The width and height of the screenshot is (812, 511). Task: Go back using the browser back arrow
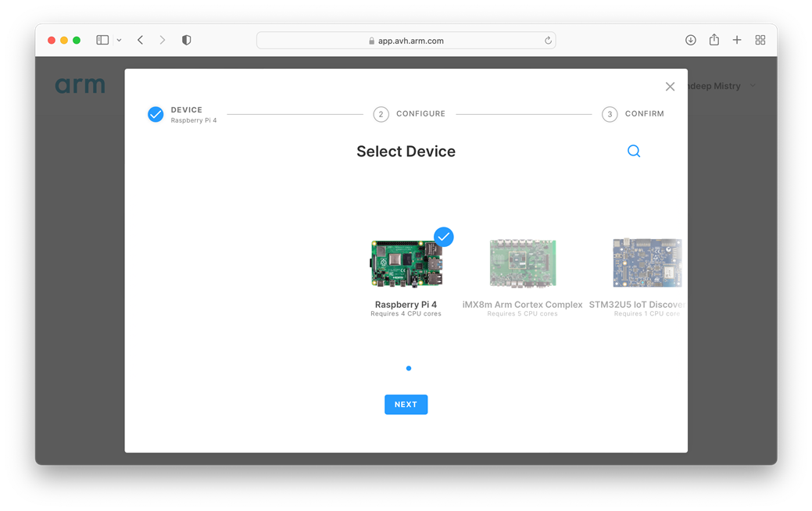[x=141, y=40]
